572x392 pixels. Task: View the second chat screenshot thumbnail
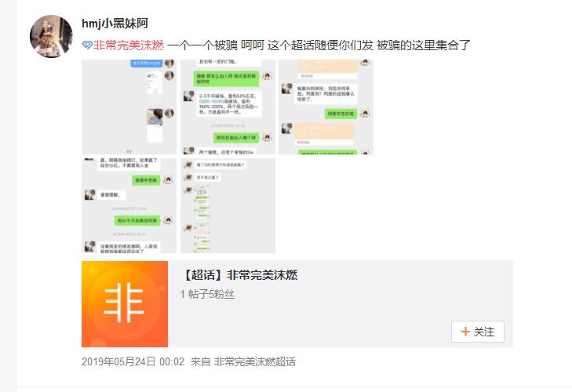pyautogui.click(x=228, y=107)
